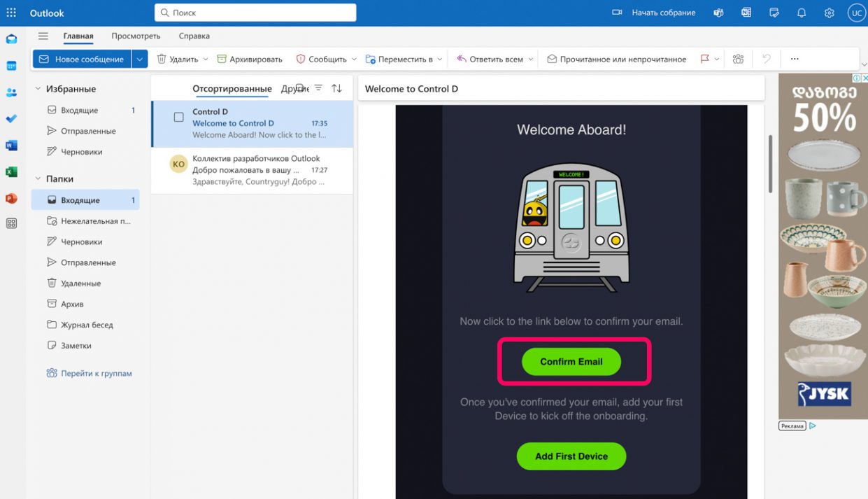
Task: Click the flag message icon
Action: [x=704, y=59]
